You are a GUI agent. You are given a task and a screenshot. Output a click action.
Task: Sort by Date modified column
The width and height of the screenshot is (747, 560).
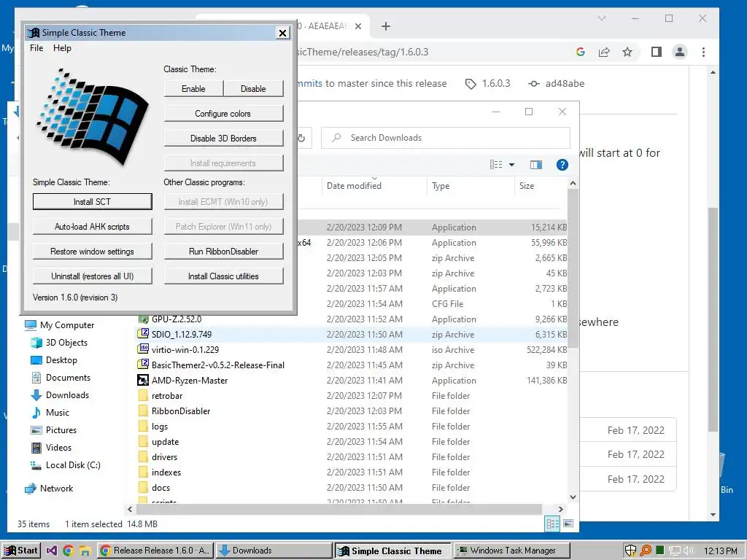(x=374, y=186)
